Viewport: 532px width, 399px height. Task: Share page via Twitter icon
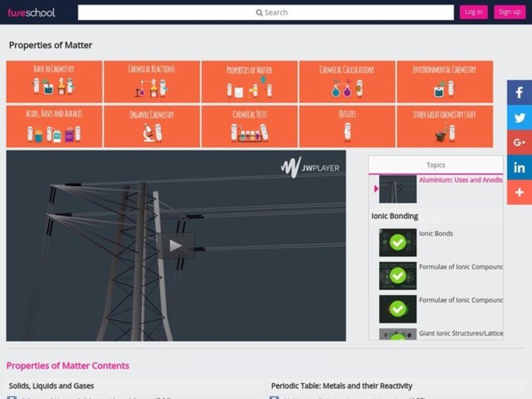[519, 117]
